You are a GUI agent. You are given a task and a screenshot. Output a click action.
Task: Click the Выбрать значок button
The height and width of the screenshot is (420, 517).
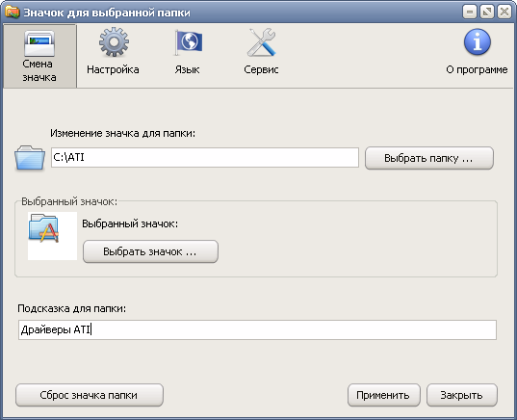point(150,251)
